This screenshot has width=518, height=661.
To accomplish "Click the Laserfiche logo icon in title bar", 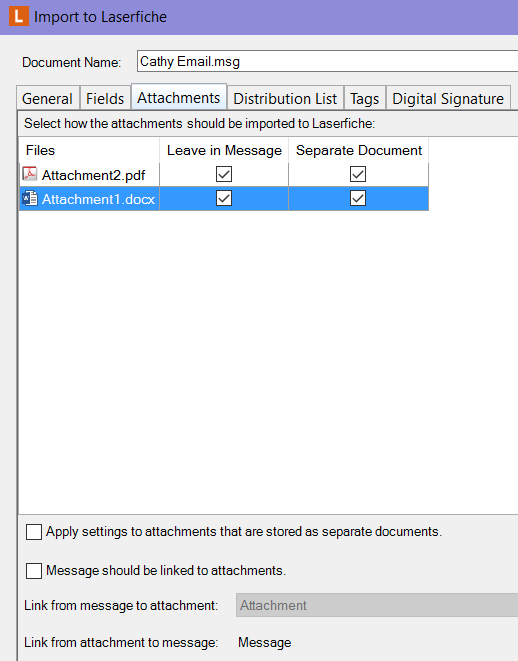I will click(19, 16).
